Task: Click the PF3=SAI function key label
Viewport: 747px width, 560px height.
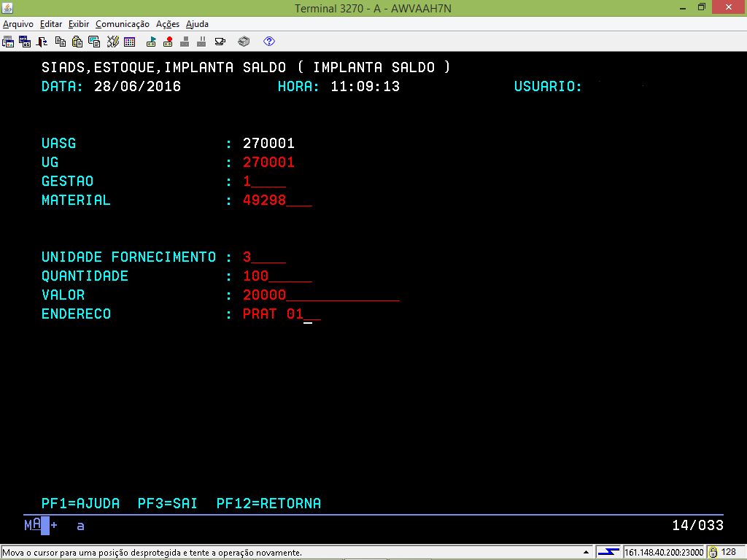Action: click(x=167, y=503)
